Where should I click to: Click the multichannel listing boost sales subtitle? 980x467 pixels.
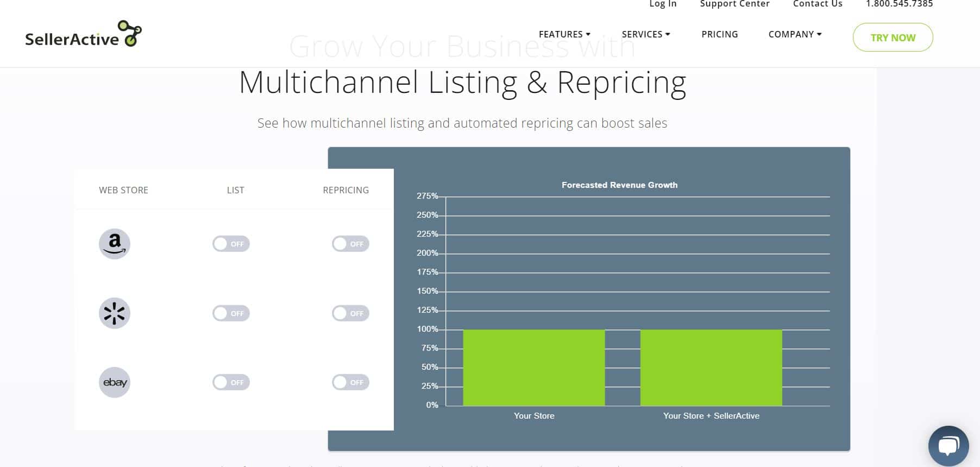pos(462,123)
